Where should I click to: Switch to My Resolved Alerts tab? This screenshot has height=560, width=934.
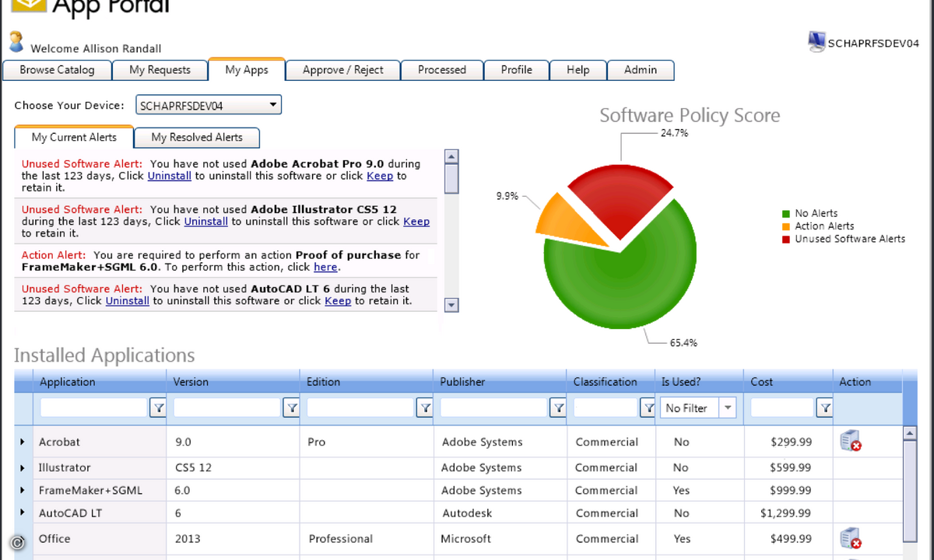[197, 138]
